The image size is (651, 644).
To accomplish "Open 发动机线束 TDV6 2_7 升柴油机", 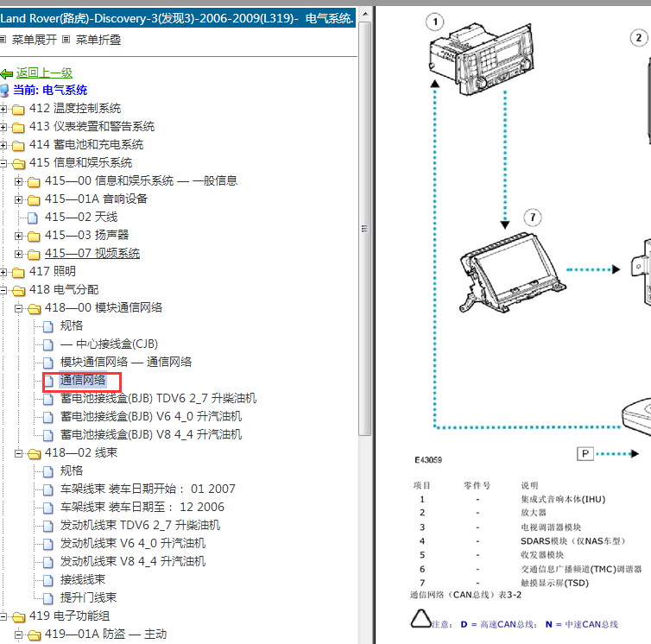I will [140, 525].
